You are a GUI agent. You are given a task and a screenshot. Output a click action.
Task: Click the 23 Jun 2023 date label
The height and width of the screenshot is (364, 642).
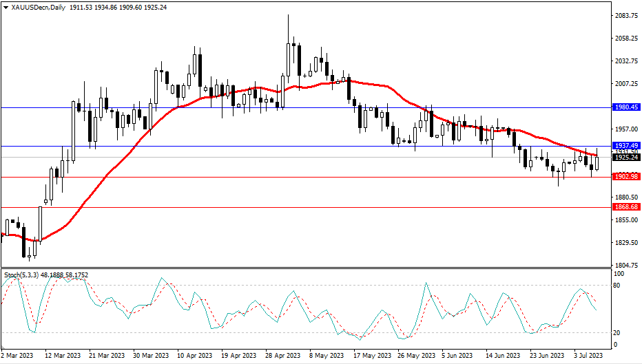point(547,356)
